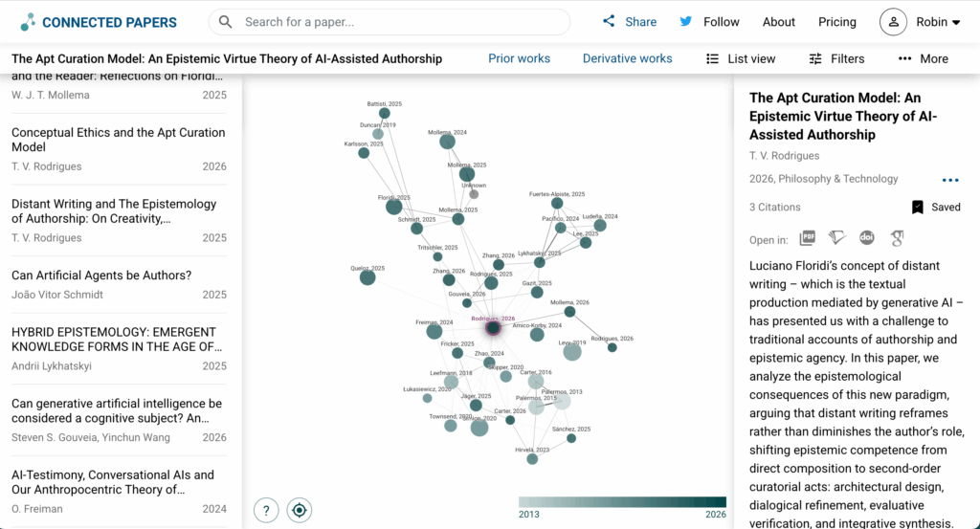
Task: Click the Connected Papers logo
Action: point(99,22)
